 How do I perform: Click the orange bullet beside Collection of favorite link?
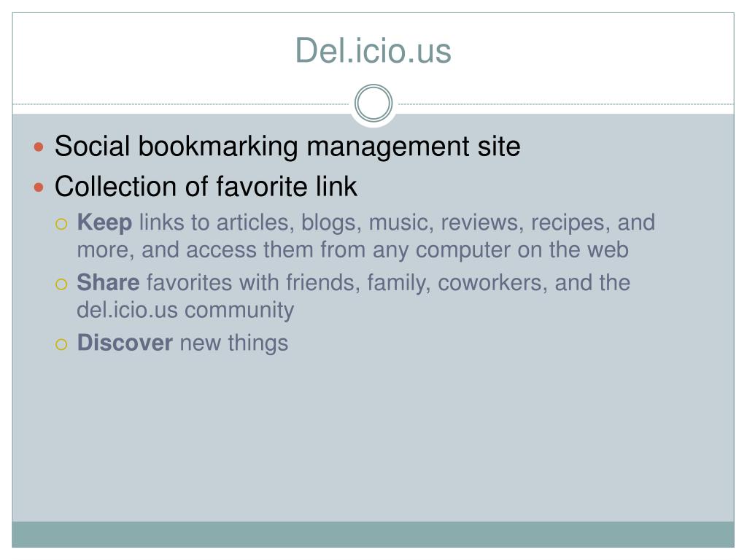[x=39, y=187]
